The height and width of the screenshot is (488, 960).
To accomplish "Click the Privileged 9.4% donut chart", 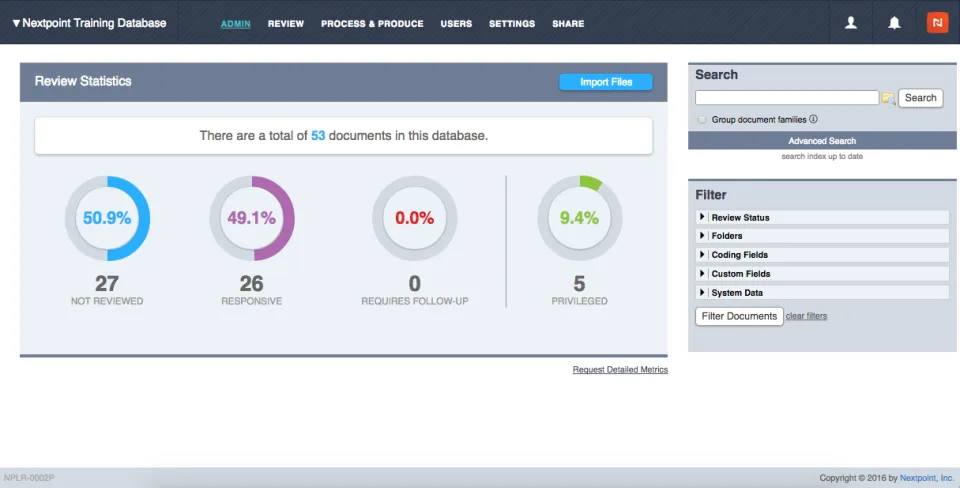I will 579,218.
